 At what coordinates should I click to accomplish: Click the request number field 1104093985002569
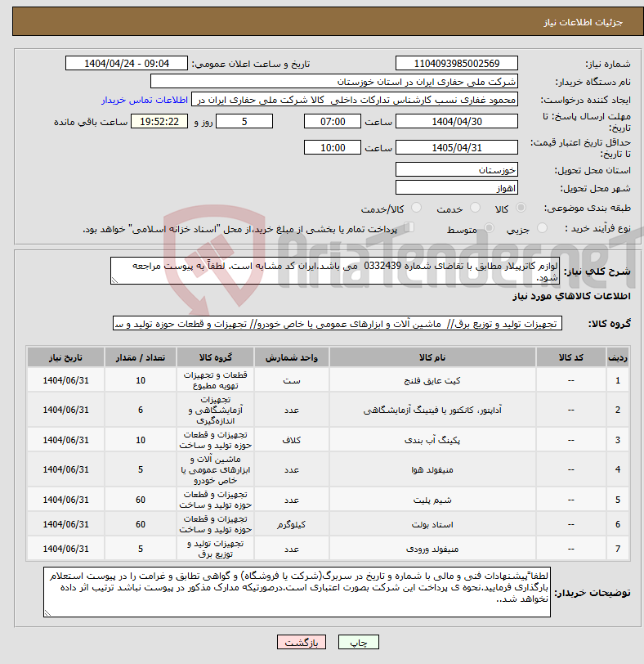click(x=457, y=64)
